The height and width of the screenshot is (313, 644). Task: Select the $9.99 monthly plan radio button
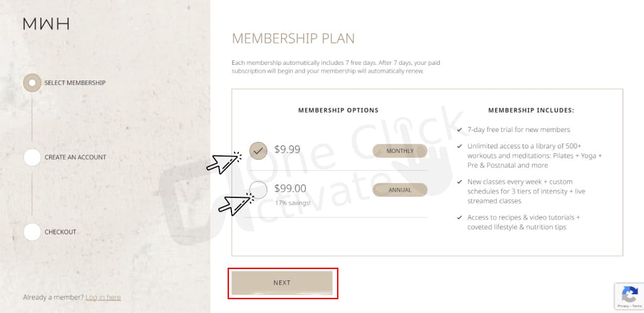[258, 151]
